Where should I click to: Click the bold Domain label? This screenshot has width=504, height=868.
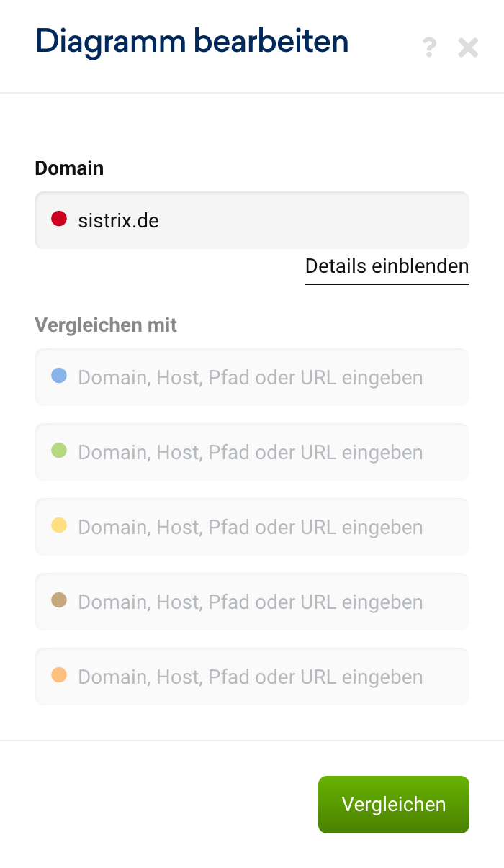[x=69, y=168]
